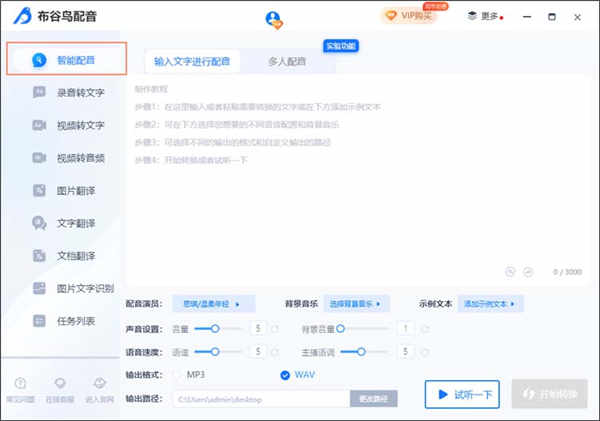
Task: Open the 选择背景音乐 dropdown
Action: [356, 304]
